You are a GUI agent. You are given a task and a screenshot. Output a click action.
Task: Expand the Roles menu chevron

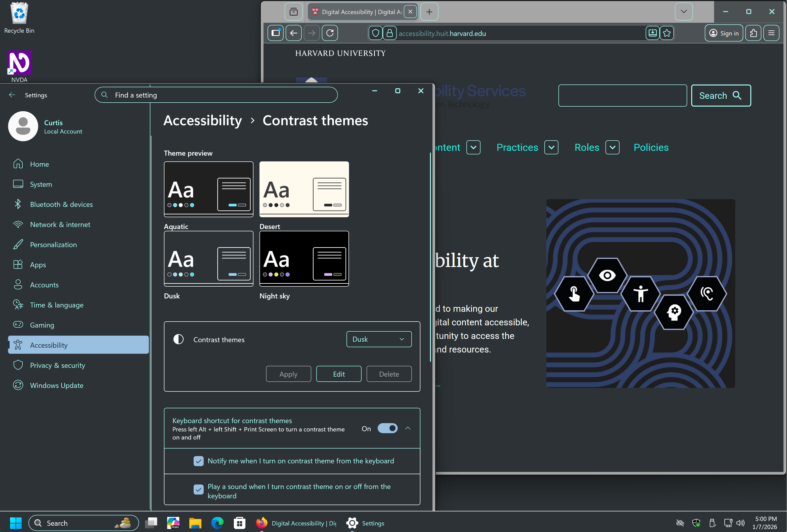pyautogui.click(x=612, y=147)
